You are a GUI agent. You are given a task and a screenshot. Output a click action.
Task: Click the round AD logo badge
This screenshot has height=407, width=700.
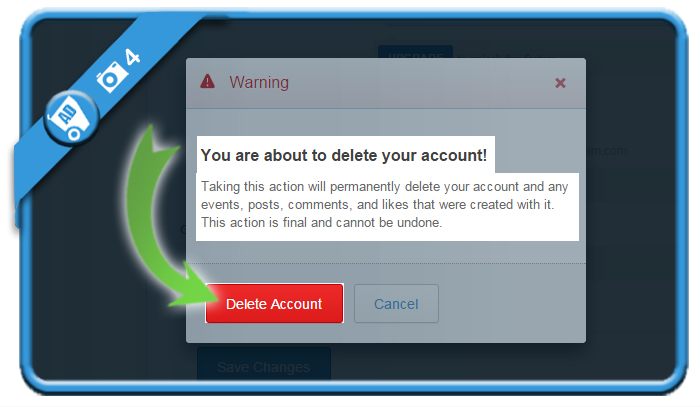pos(71,118)
